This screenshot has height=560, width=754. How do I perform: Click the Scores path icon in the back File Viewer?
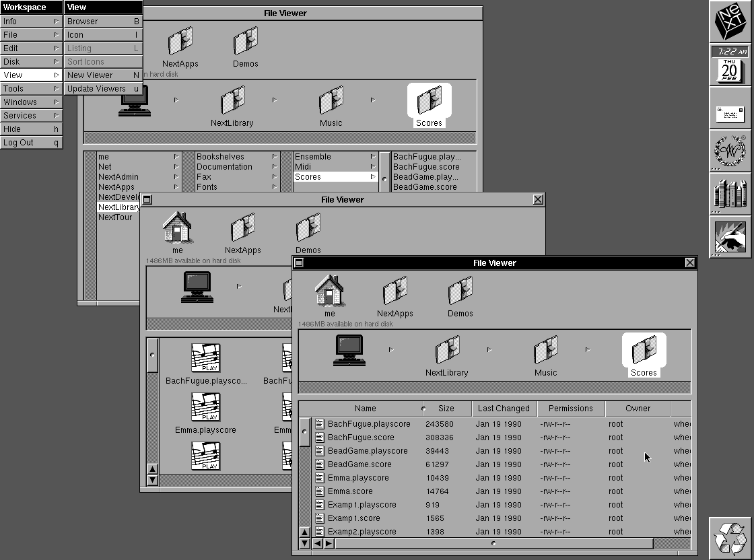click(x=429, y=105)
